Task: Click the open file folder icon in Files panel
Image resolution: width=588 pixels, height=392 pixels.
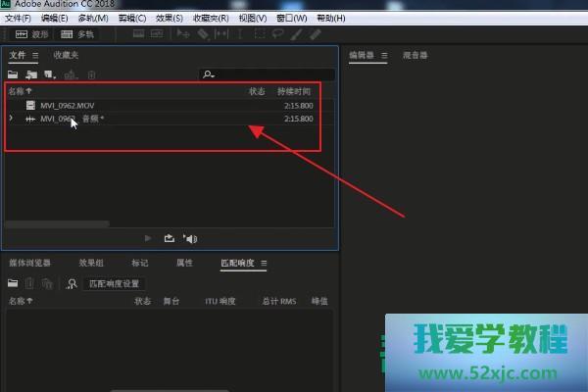Action: [x=13, y=74]
